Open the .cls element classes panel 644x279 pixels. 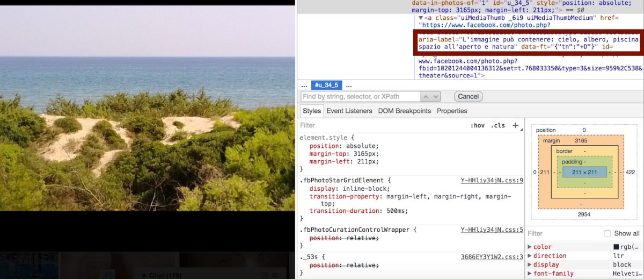coord(497,125)
